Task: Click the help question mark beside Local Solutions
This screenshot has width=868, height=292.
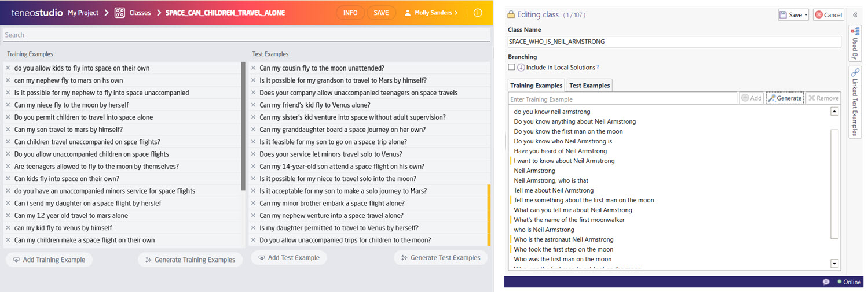Action: tap(598, 68)
